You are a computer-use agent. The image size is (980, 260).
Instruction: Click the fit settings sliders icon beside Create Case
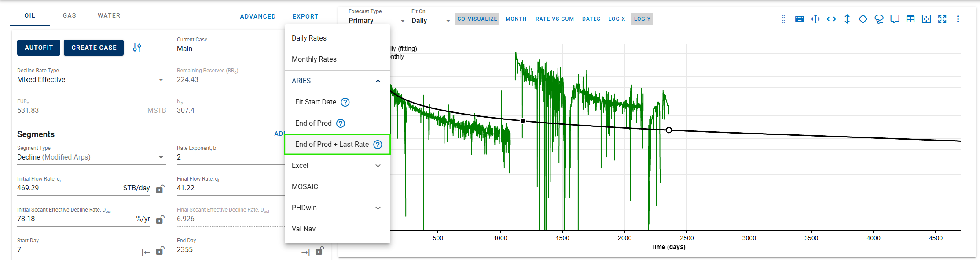137,48
